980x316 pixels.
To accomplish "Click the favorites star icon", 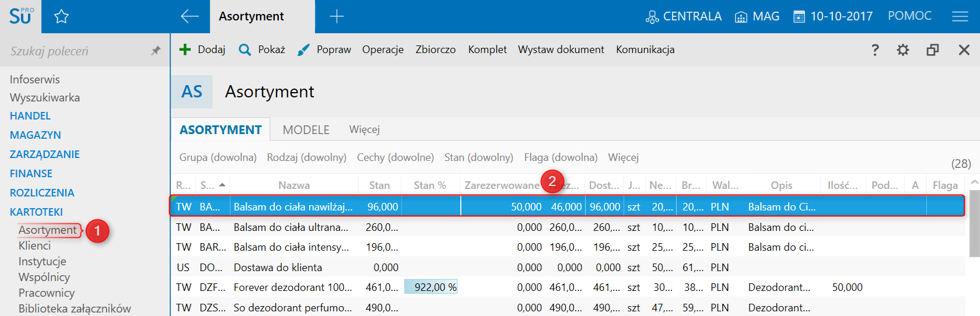I will coord(61,16).
